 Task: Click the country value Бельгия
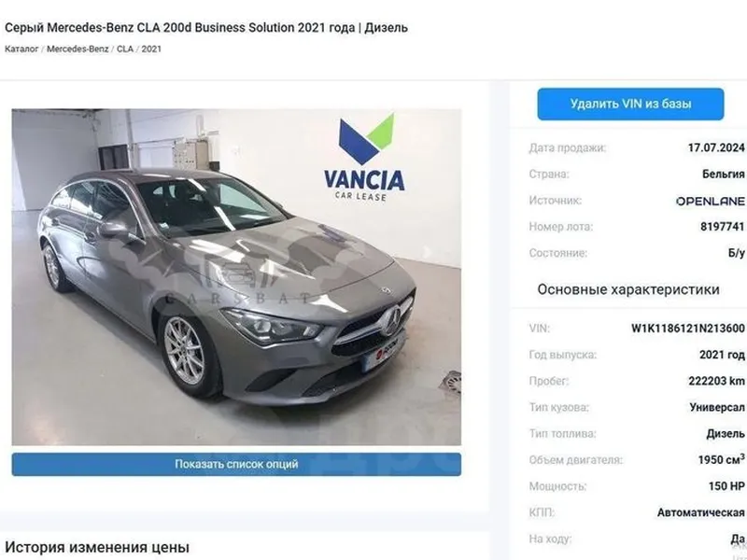pos(723,174)
